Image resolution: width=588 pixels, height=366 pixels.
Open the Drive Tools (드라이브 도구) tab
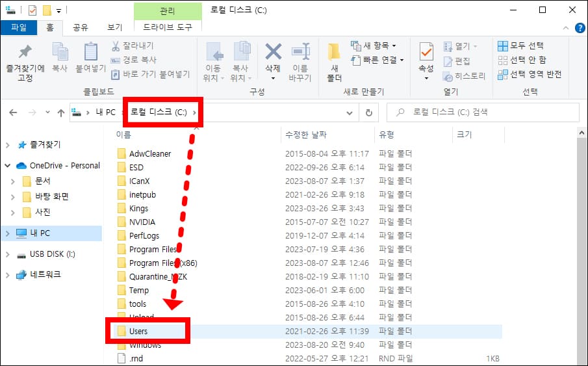tap(168, 27)
